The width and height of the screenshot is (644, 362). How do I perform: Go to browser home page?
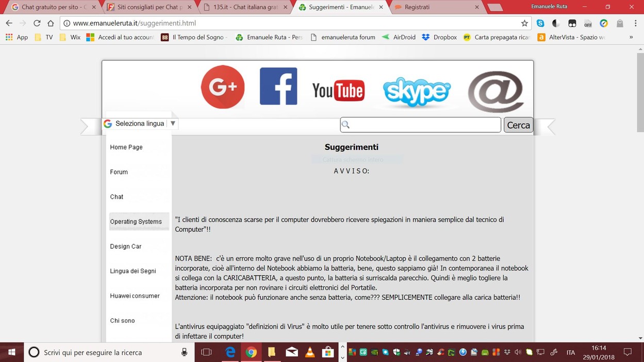pos(51,23)
